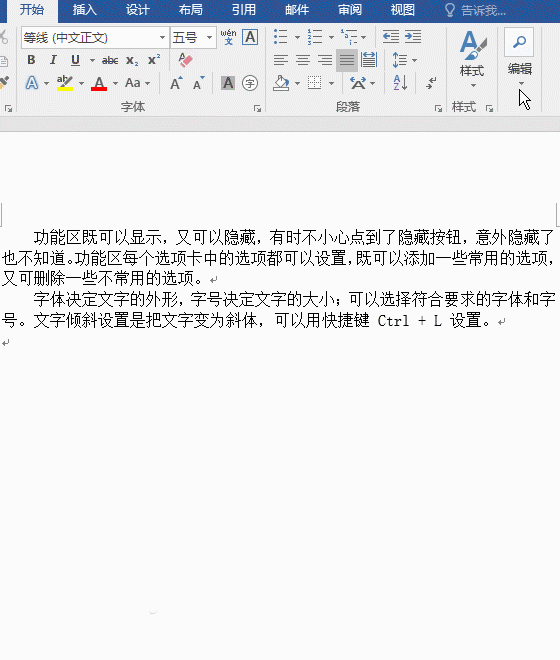Click the 告诉我 search box

[476, 10]
